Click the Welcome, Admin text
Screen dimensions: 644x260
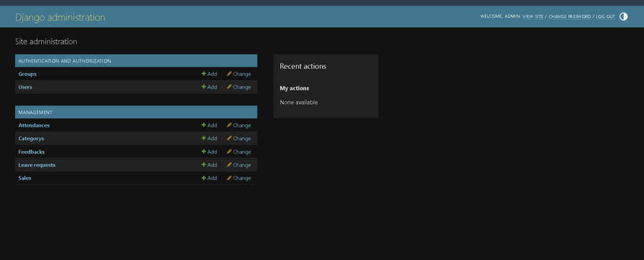[500, 16]
